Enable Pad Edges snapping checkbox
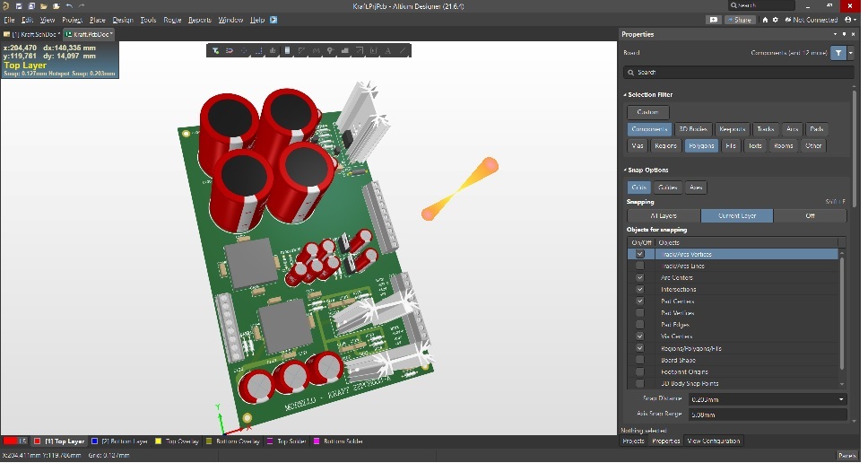Image resolution: width=868 pixels, height=463 pixels. 640,325
